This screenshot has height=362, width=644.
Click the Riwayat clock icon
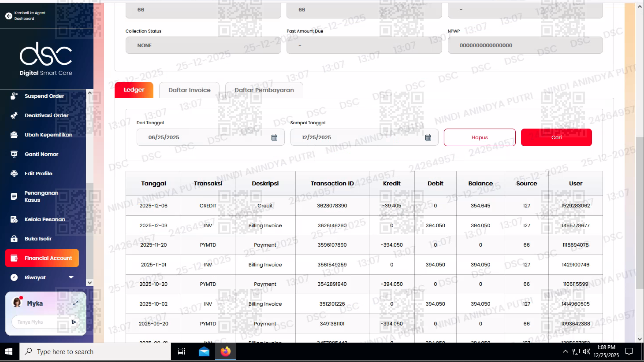click(x=14, y=277)
